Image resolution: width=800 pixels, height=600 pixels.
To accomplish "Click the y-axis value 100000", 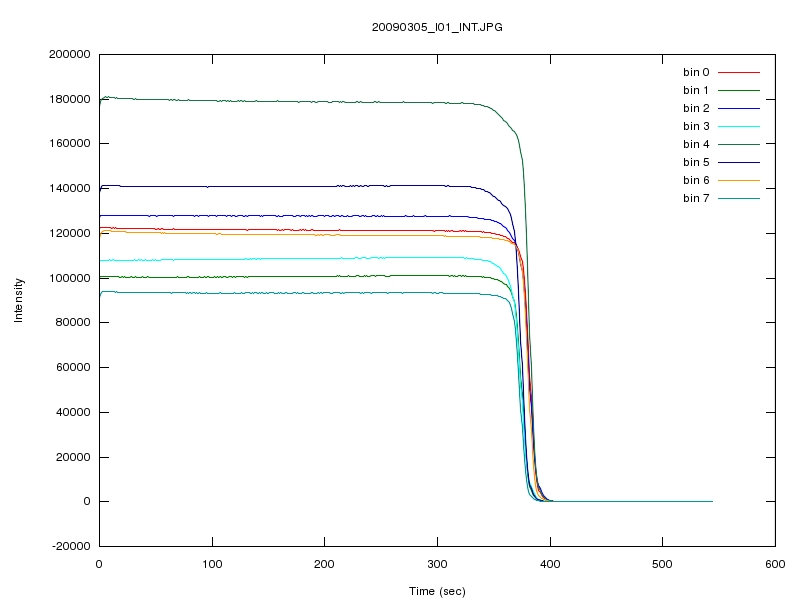I will (x=69, y=278).
